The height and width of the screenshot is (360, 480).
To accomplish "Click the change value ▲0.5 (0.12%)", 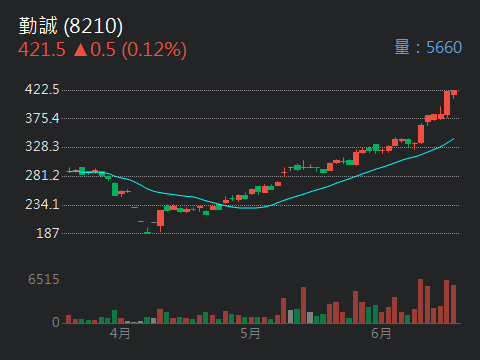I will pyautogui.click(x=130, y=50).
